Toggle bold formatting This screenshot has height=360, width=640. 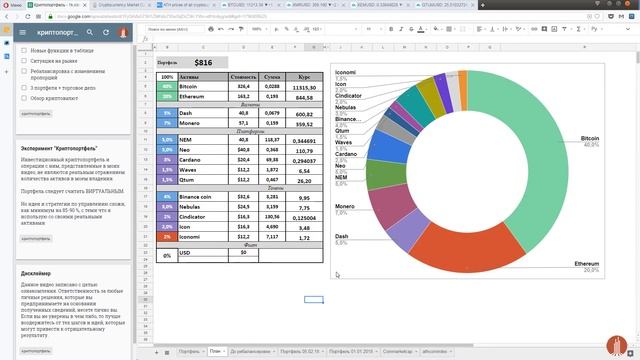click(x=391, y=29)
